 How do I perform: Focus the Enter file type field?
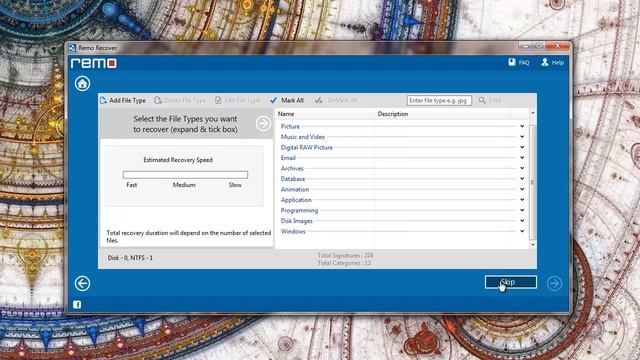pyautogui.click(x=439, y=100)
